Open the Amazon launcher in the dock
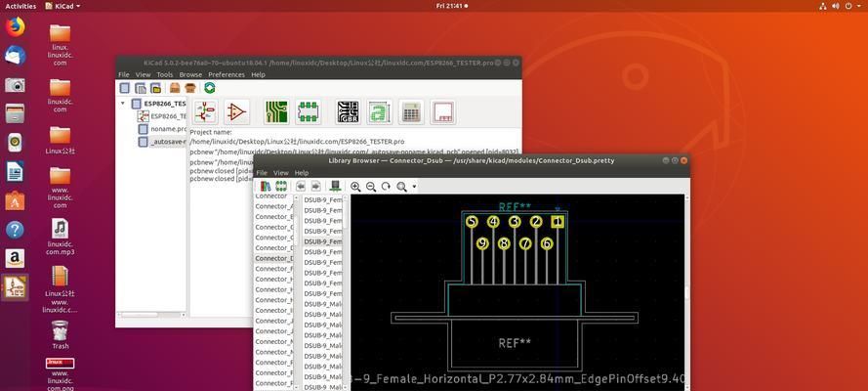The height and width of the screenshot is (391, 868). click(x=15, y=258)
